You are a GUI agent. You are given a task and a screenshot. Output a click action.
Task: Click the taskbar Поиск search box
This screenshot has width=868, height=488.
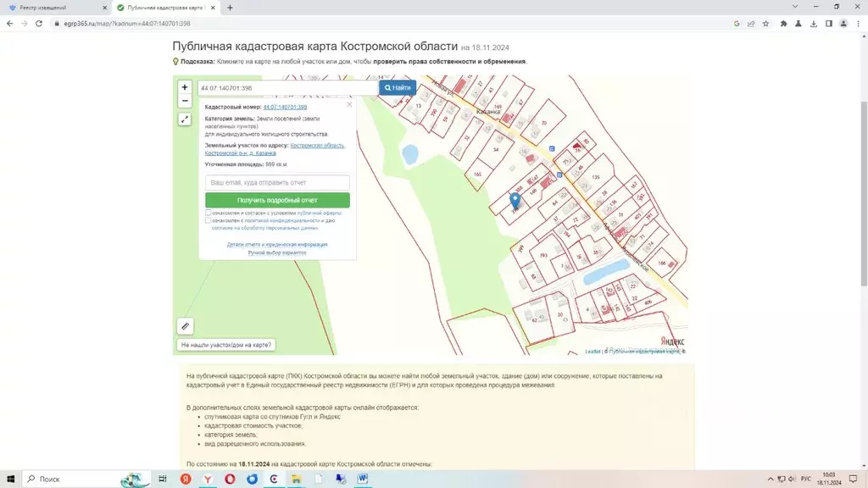[x=86, y=479]
